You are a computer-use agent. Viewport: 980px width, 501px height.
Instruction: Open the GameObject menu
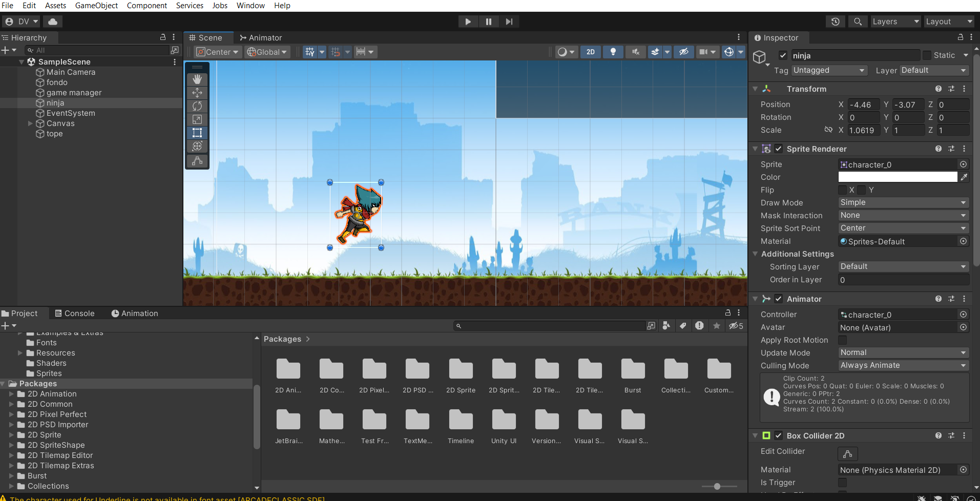click(x=96, y=6)
